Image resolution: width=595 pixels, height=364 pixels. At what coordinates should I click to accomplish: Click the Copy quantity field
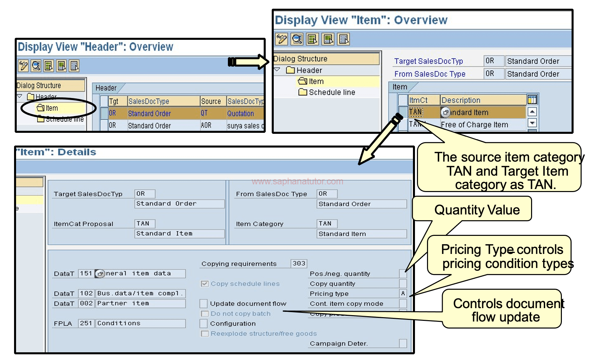403,284
